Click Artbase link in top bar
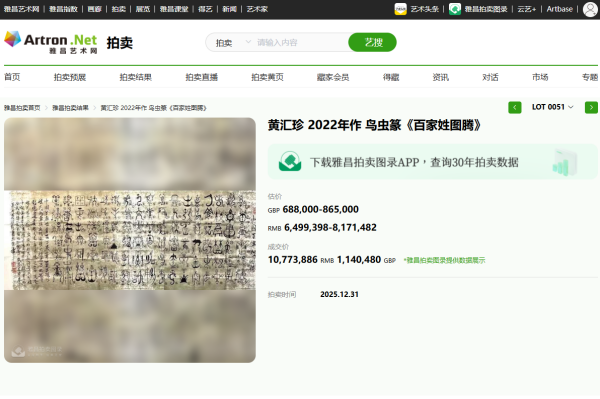This screenshot has width=600, height=399. pyautogui.click(x=559, y=9)
